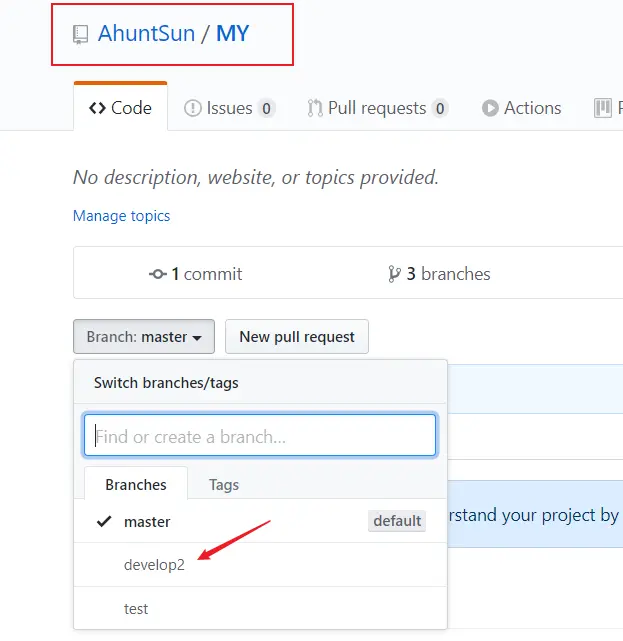Switch to the Code tab
623x641 pixels.
120,108
